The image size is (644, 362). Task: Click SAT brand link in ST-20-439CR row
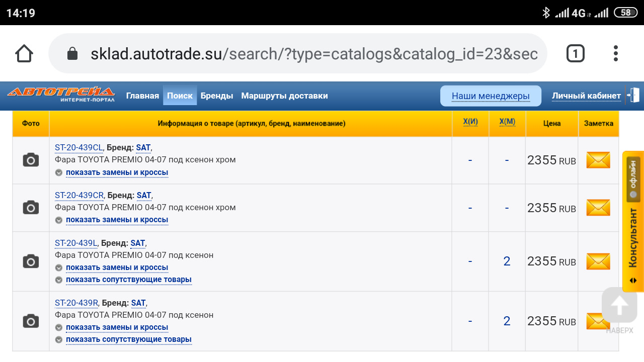[x=144, y=195]
